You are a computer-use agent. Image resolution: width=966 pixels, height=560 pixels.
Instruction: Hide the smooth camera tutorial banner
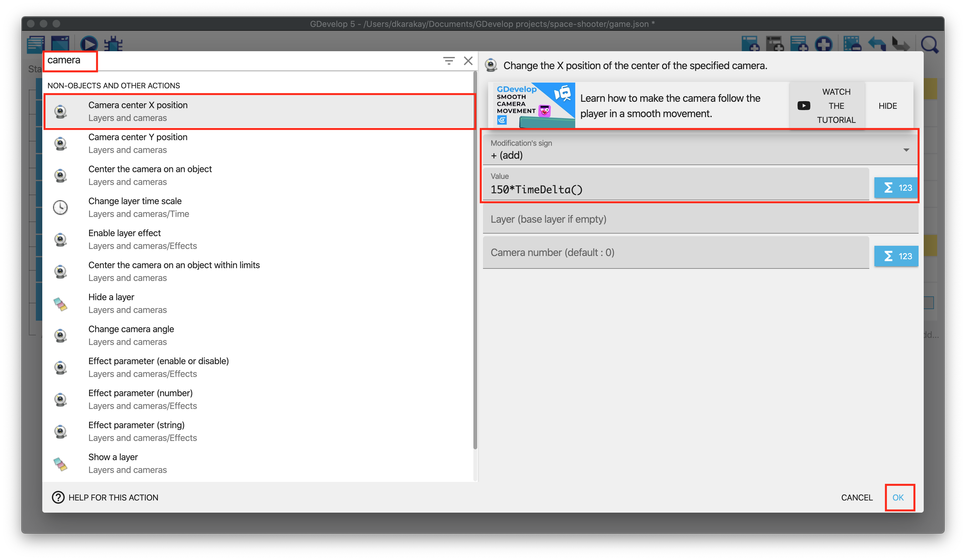(x=888, y=106)
